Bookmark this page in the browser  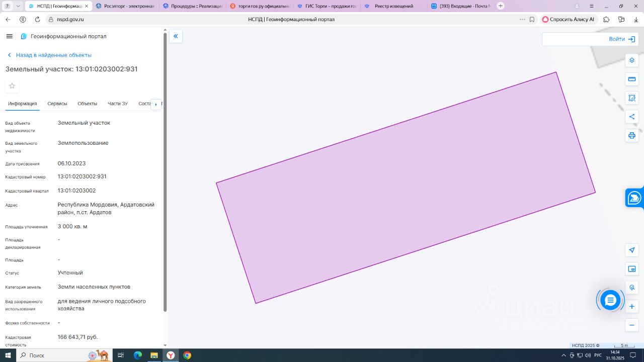532,19
